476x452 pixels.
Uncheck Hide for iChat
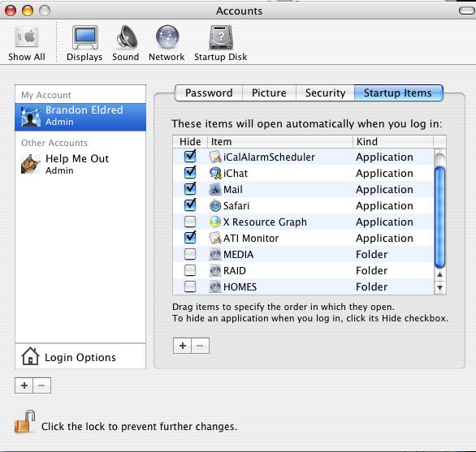coord(190,173)
